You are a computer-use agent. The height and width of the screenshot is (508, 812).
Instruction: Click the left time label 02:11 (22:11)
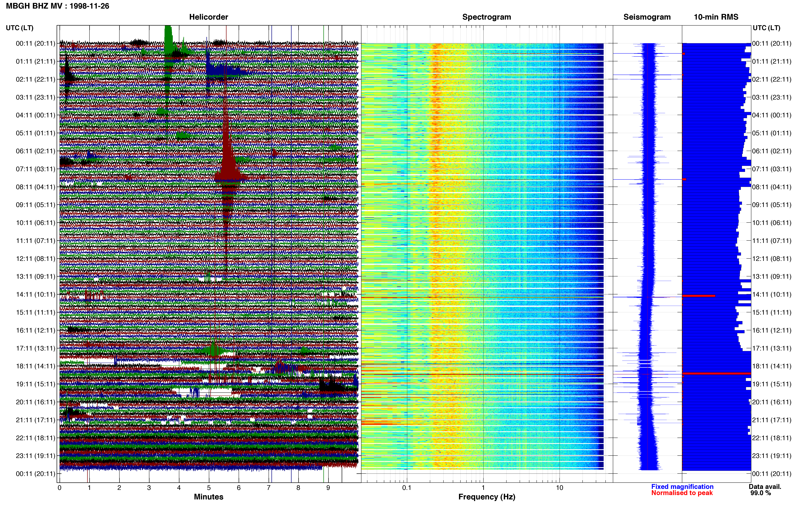(36, 79)
